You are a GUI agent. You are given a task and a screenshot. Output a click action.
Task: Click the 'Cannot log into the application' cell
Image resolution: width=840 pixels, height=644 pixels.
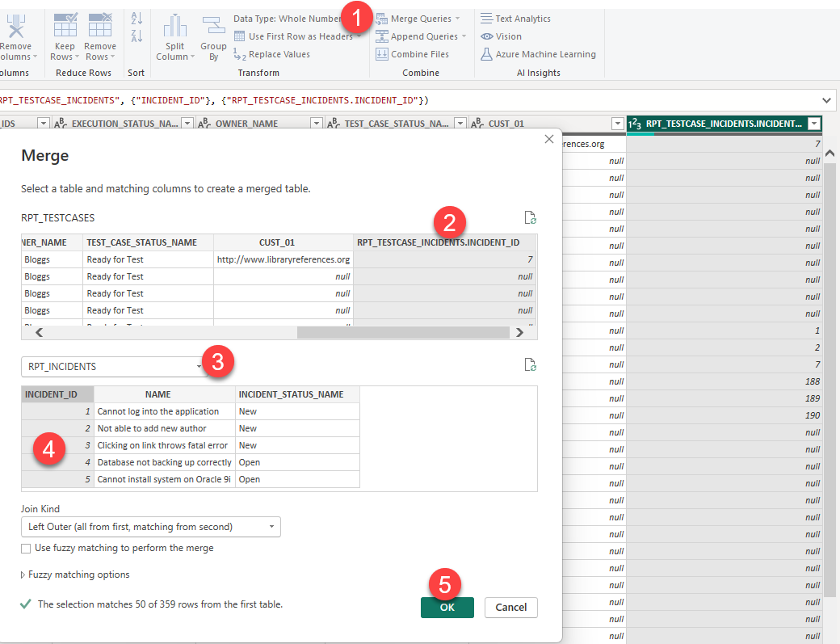tap(165, 411)
